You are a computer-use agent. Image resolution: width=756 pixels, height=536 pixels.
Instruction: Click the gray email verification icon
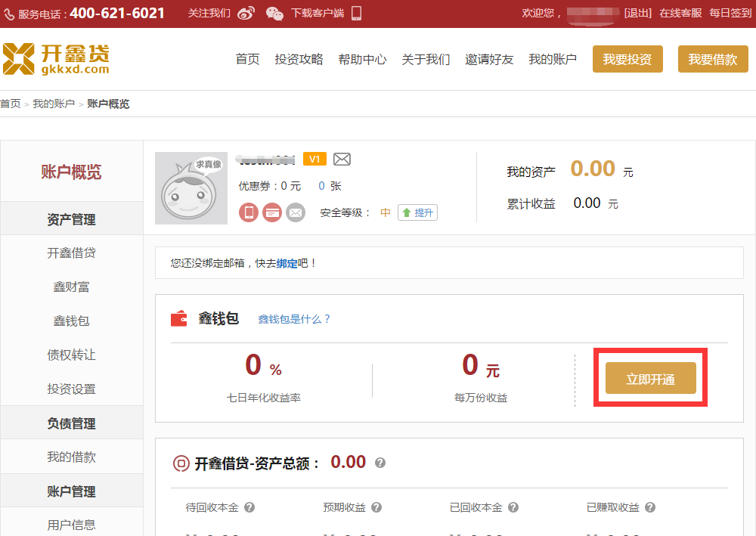pos(296,212)
